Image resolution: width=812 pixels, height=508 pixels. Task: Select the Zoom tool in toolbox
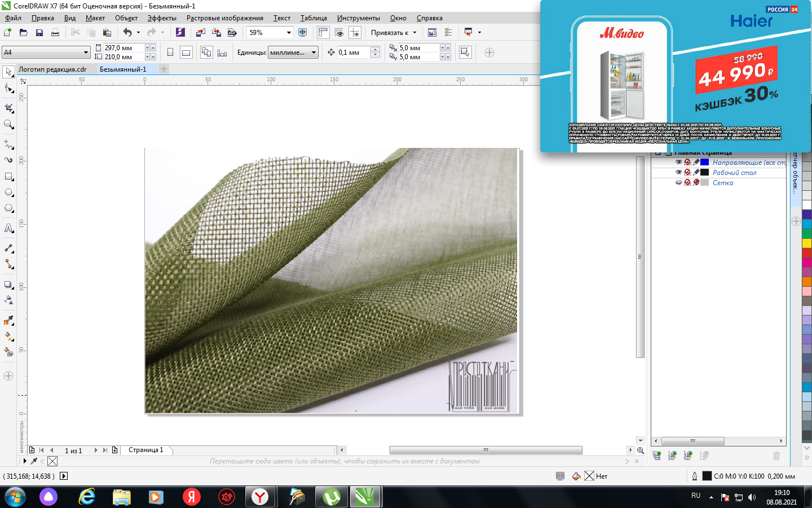pyautogui.click(x=8, y=125)
